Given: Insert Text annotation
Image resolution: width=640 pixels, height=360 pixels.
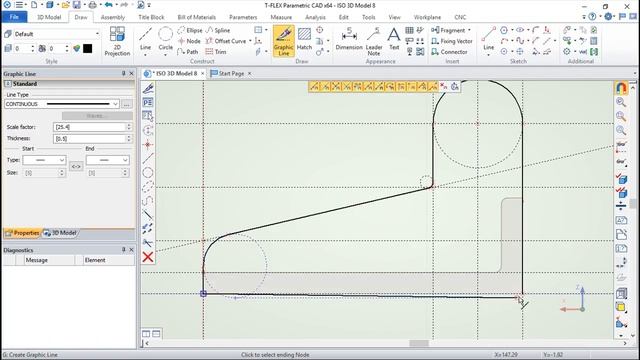Looking at the screenshot, I should 394,40.
